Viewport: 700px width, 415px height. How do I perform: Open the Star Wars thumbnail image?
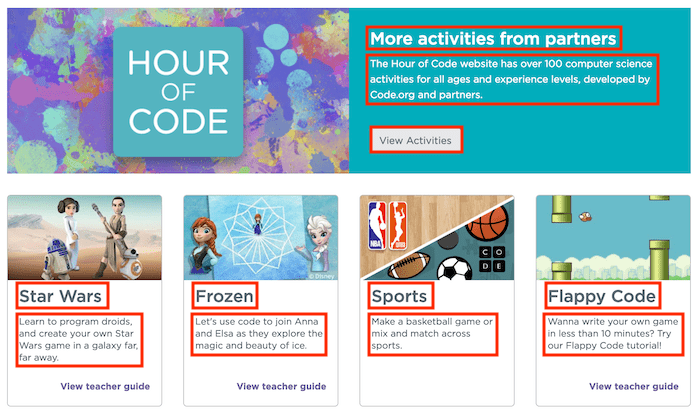(84, 237)
